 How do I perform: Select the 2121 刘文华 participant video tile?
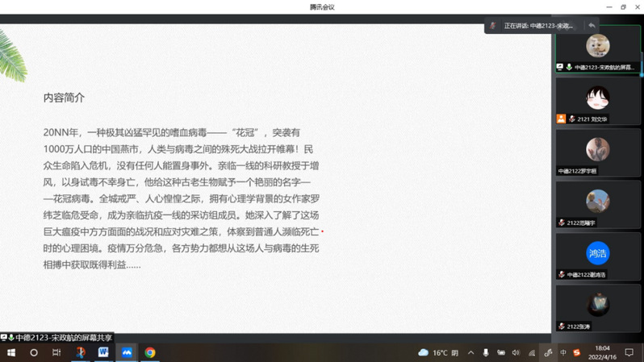[597, 101]
